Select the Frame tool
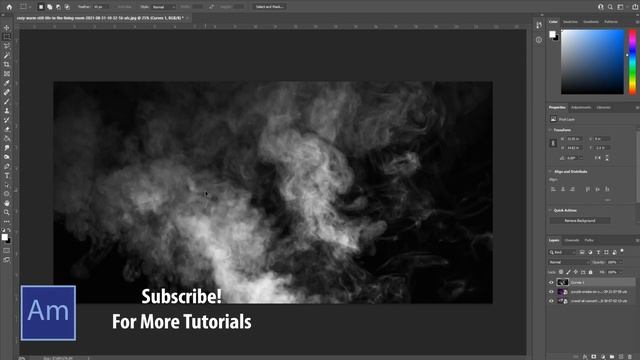Viewport: 640px width, 360px height. click(7, 74)
